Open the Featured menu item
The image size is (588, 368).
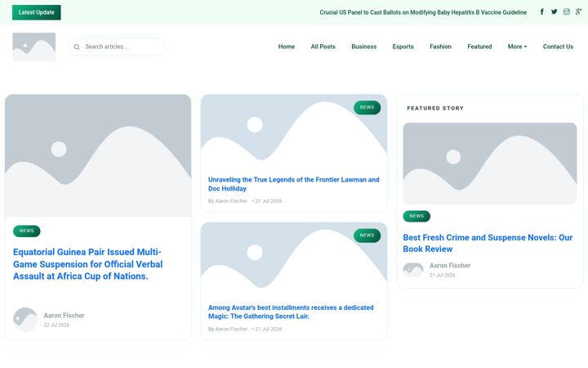[479, 47]
